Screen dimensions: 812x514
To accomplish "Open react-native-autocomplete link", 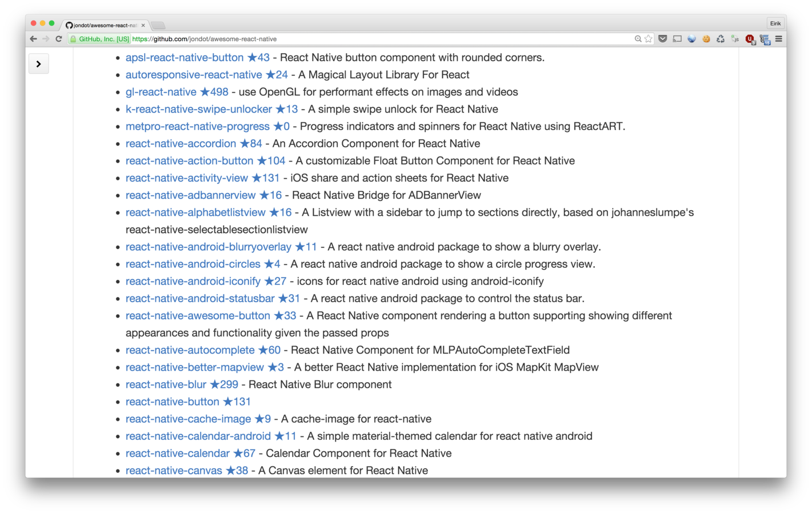I will point(203,350).
